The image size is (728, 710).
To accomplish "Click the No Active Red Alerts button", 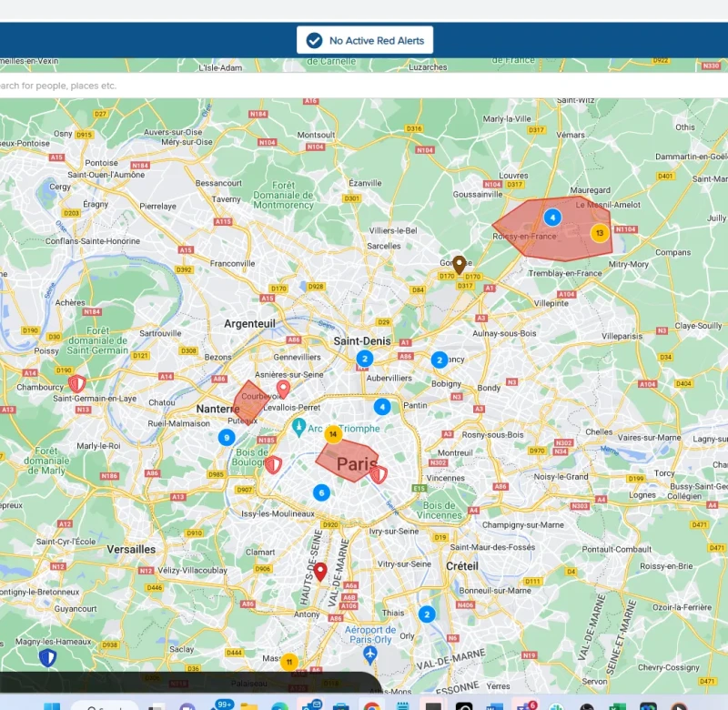I will (365, 40).
